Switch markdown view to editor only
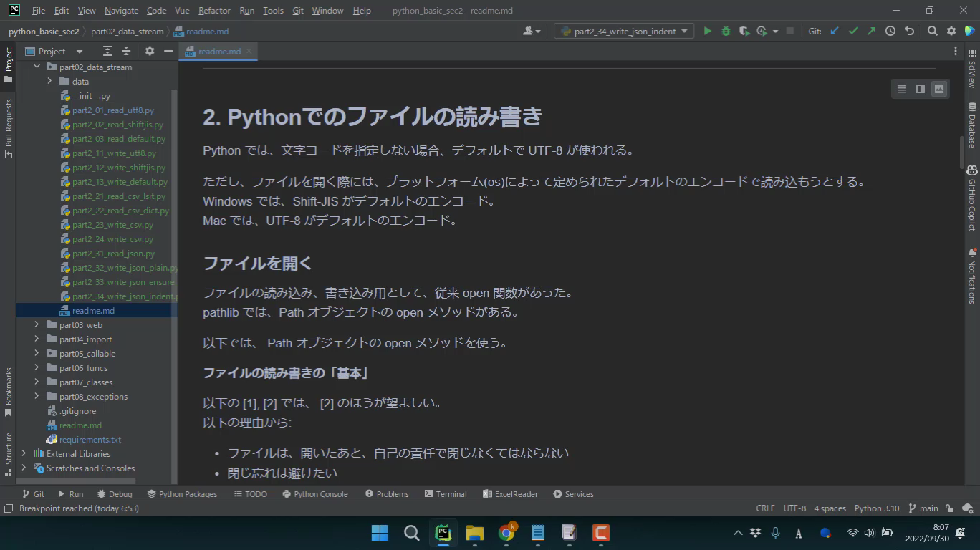The width and height of the screenshot is (980, 550). [x=901, y=89]
